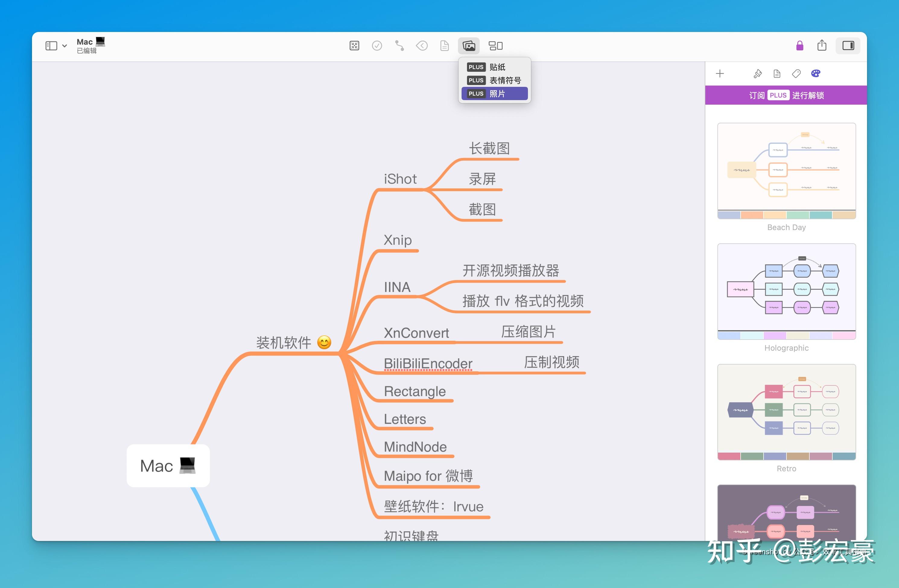
Task: Open the Themes palette icon in inspector
Action: point(816,73)
